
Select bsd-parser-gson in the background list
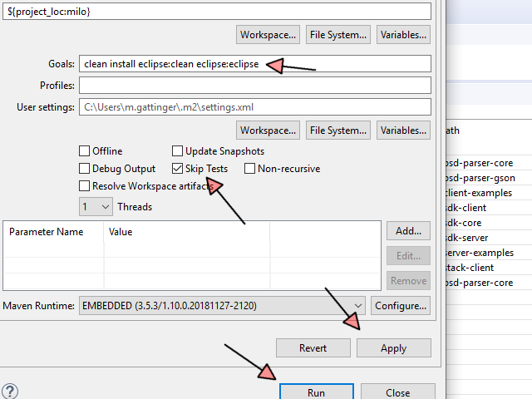pos(489,178)
